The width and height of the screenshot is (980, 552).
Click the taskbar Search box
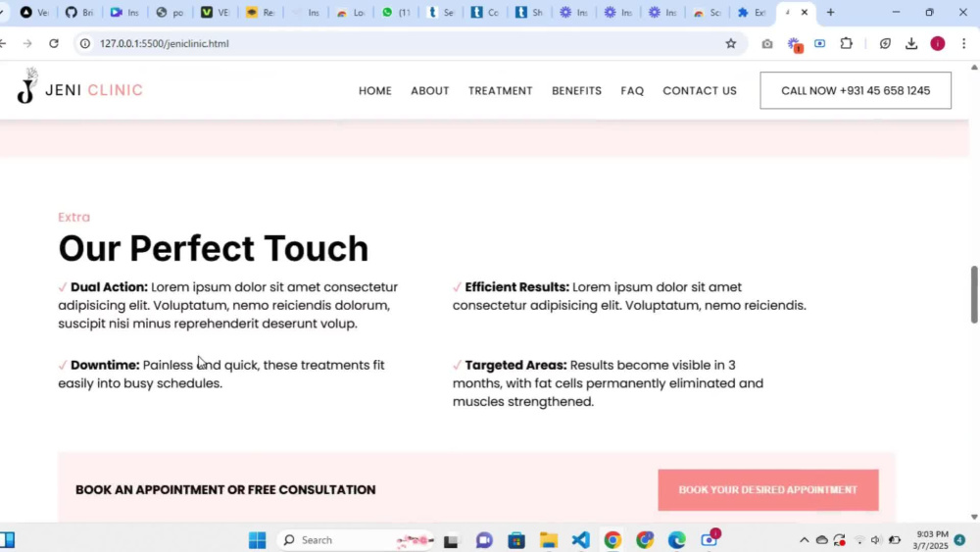(355, 540)
